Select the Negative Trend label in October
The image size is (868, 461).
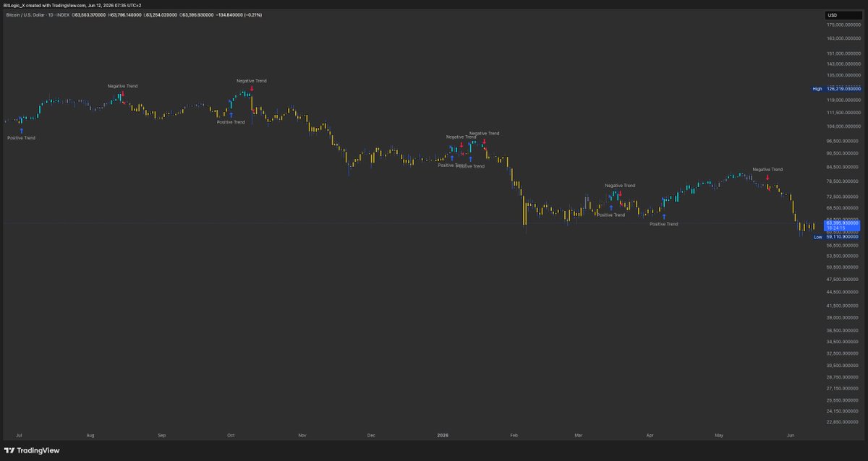(x=252, y=81)
